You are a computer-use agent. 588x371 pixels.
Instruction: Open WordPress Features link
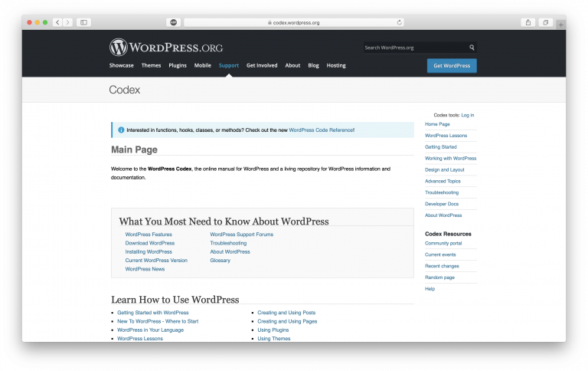pyautogui.click(x=149, y=235)
